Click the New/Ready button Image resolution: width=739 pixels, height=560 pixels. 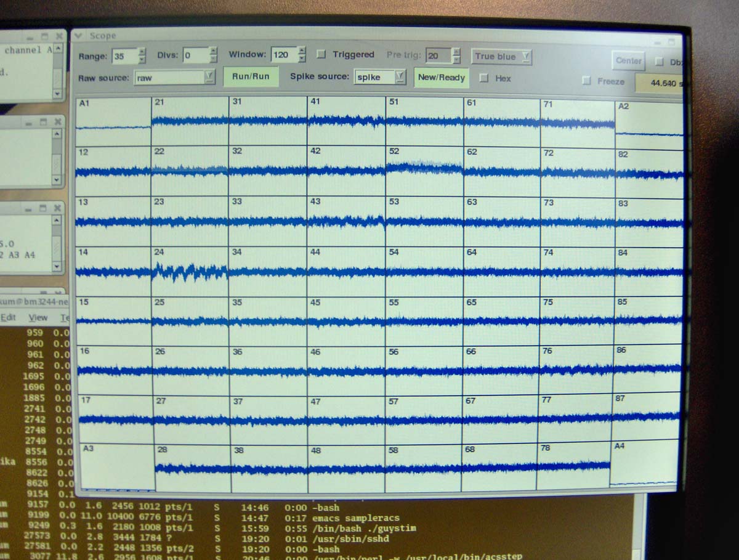click(442, 78)
